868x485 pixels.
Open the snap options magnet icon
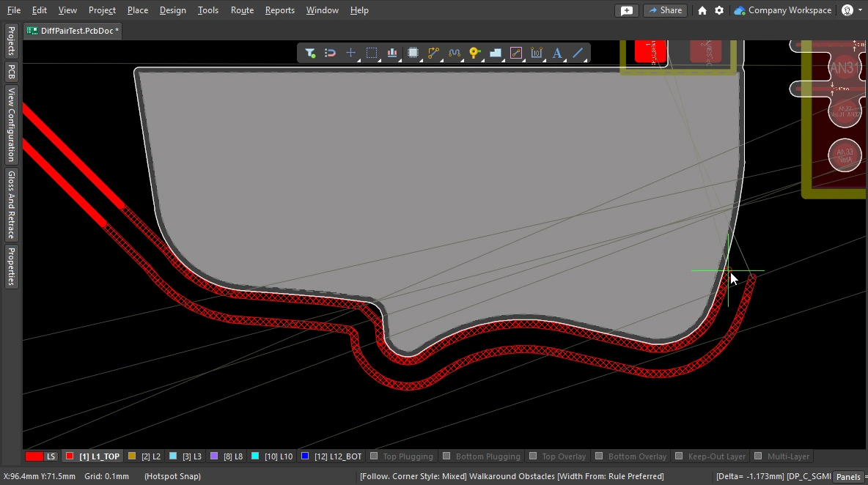click(331, 53)
